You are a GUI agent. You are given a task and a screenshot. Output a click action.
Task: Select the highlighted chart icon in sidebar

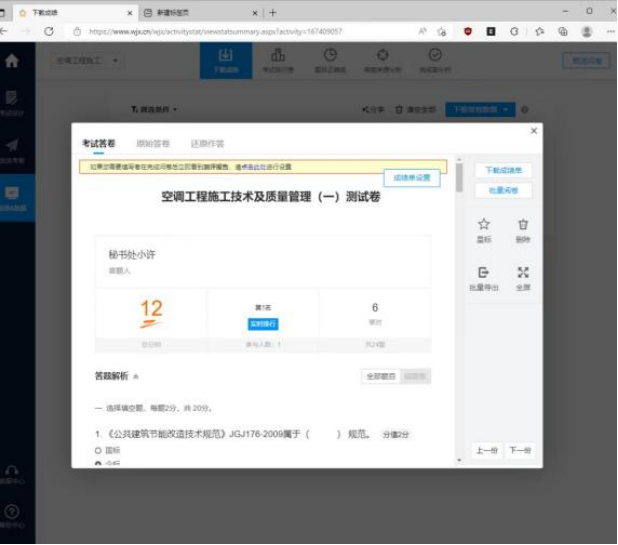tap(12, 193)
